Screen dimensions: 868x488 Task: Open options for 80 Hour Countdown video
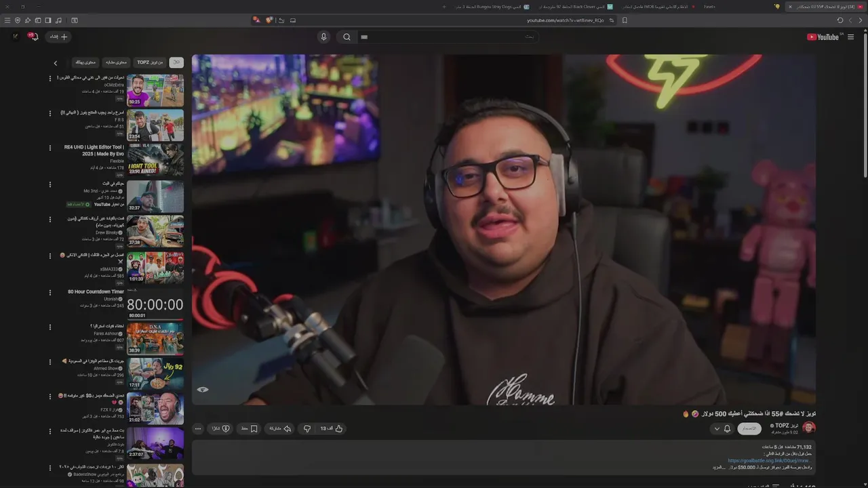(50, 292)
